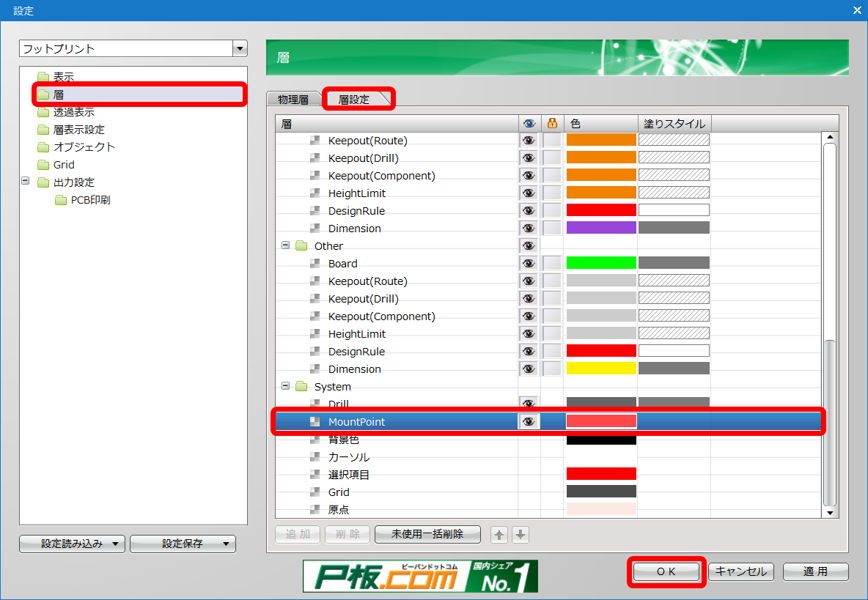Click the PCB印刷 folder icon
Viewport: 868px width, 600px height.
[x=61, y=200]
